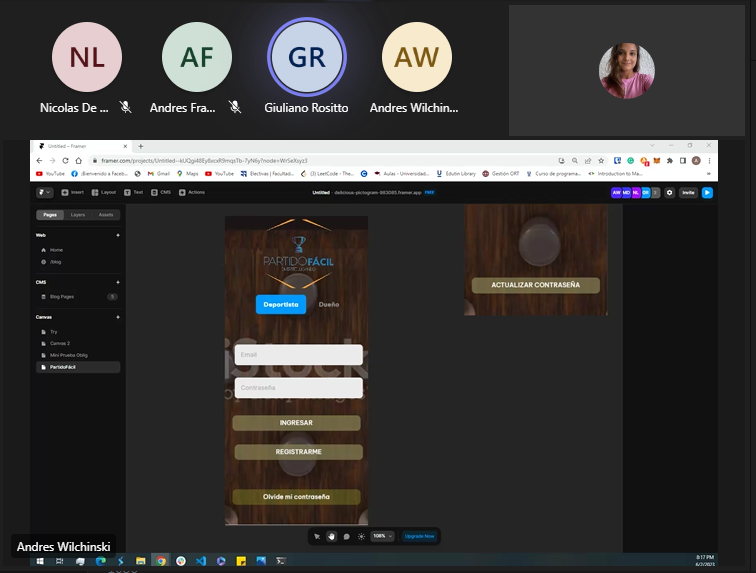
Task: Select the comment tool
Action: click(346, 536)
